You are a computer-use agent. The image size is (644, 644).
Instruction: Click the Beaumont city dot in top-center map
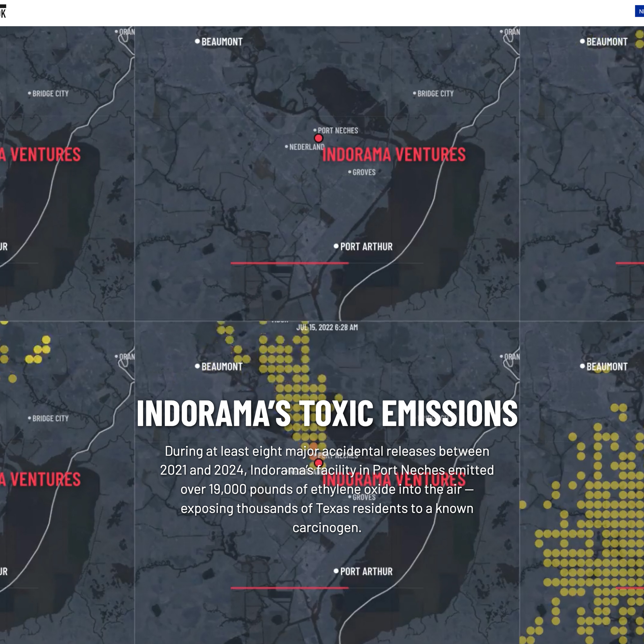click(x=197, y=41)
